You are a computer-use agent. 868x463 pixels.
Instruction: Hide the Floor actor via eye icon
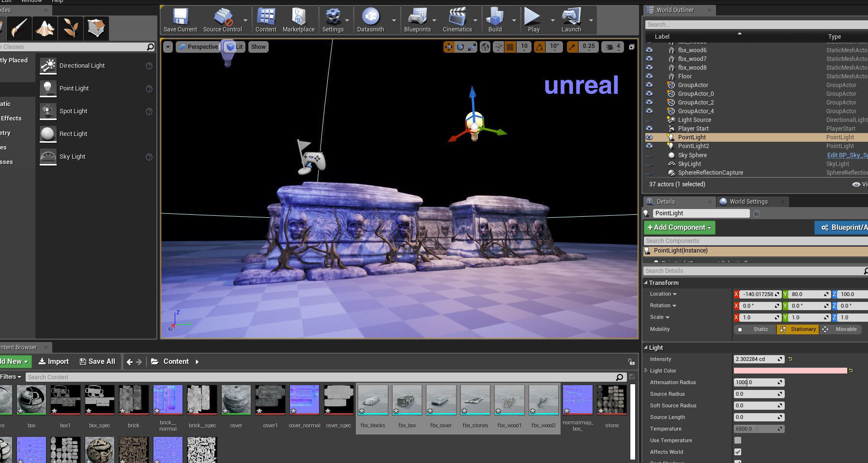649,76
